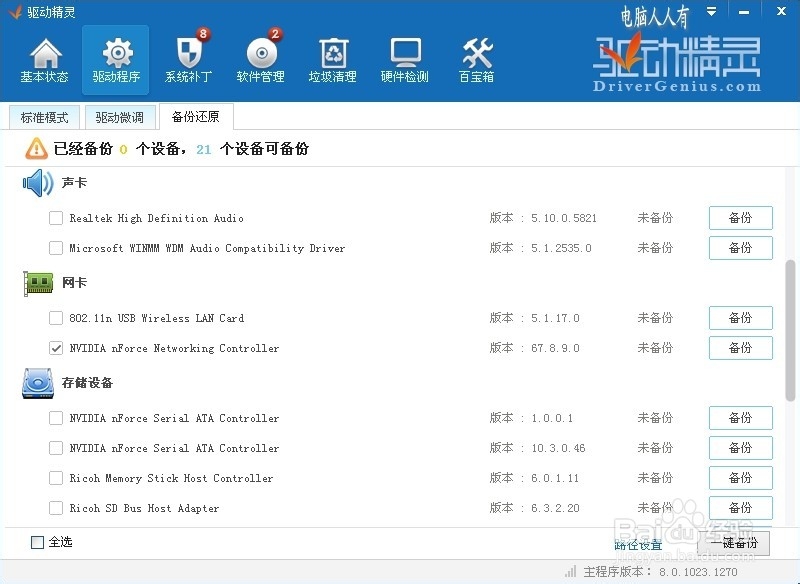This screenshot has height=584, width=800.
Task: Open 路径设置 to set backup path
Action: point(638,546)
